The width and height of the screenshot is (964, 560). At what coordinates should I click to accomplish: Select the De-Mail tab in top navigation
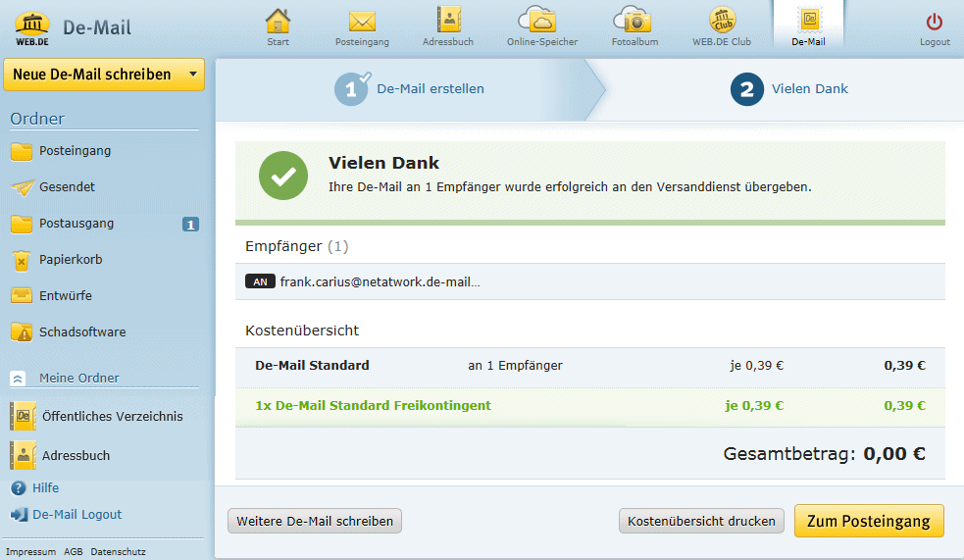tap(808, 25)
